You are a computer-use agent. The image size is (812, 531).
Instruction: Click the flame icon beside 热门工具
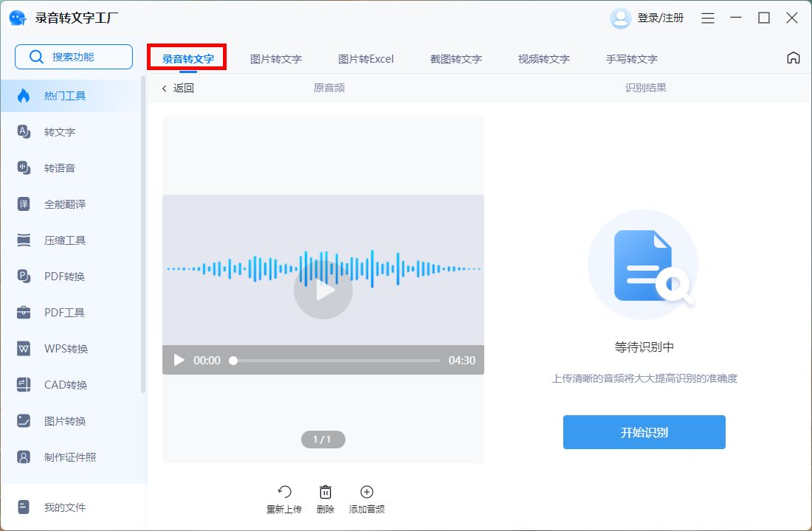[x=24, y=96]
